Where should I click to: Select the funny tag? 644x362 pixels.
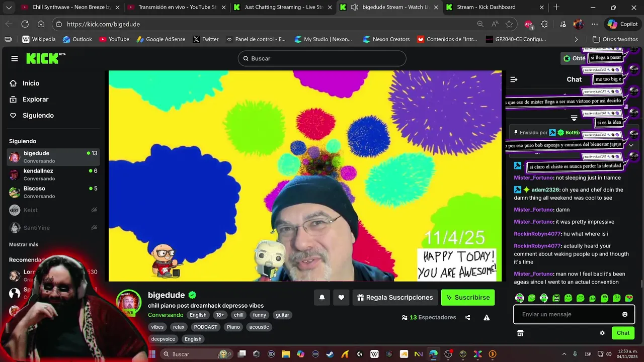(x=260, y=315)
